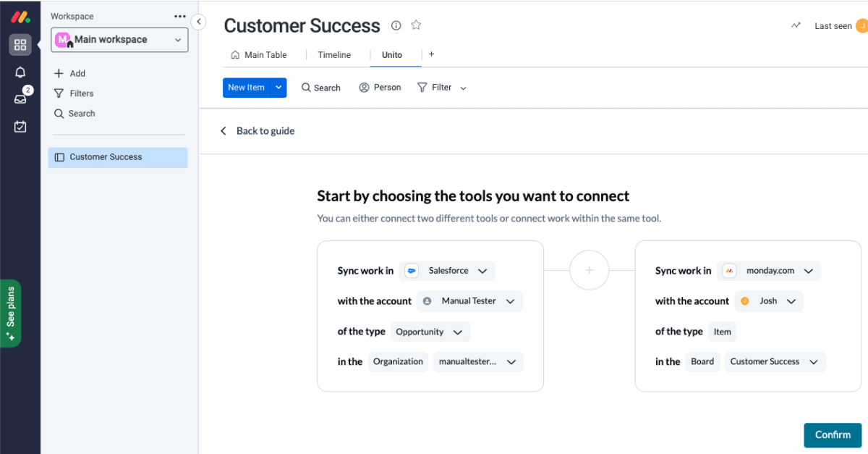The image size is (868, 454).
Task: Confirm the Salesforce to monday.com connection
Action: pos(833,434)
